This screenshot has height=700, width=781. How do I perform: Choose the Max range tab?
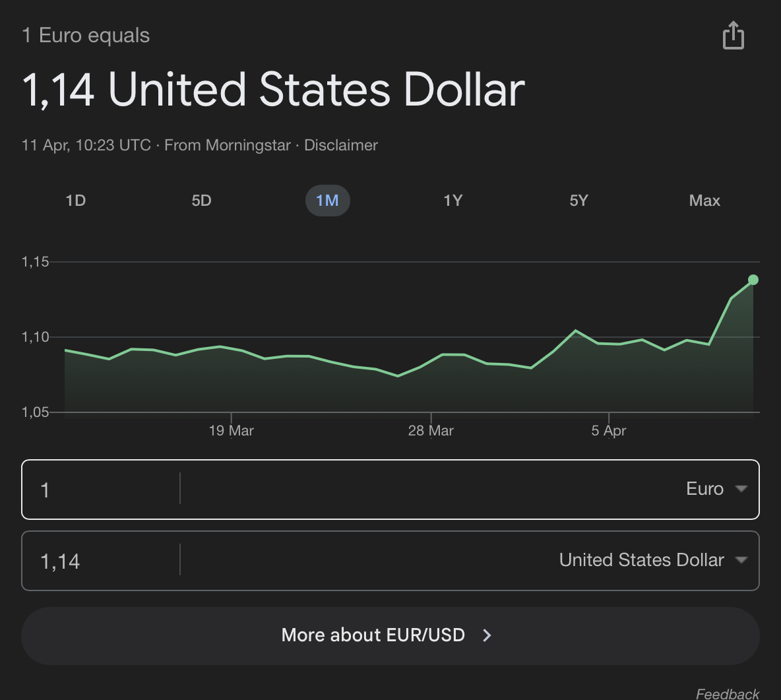pos(704,201)
